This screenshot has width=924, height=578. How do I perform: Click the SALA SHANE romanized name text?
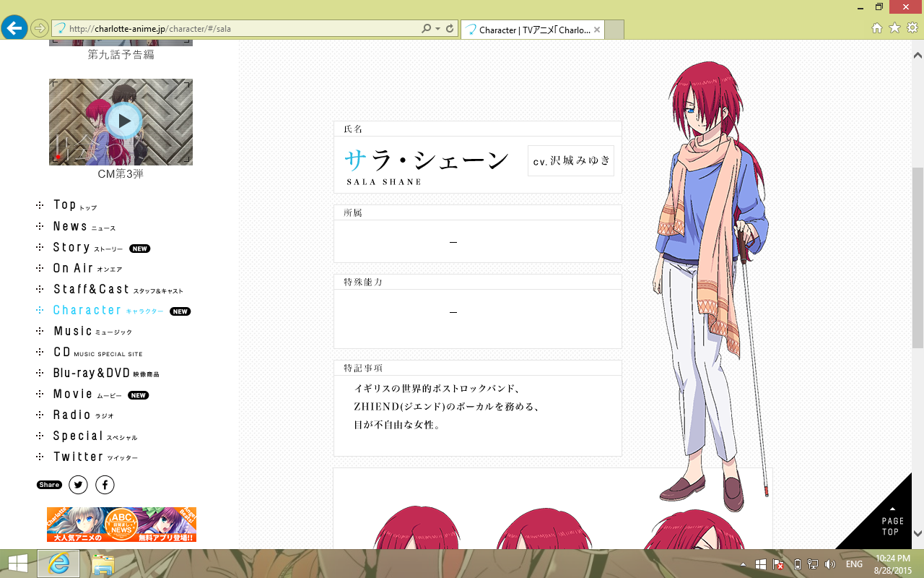coord(384,182)
